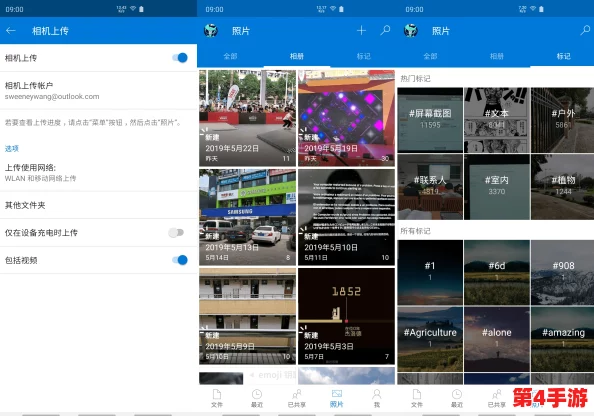Image resolution: width=594 pixels, height=416 pixels.
Task: Open the 2019年5月22日 album thumbnail
Action: 247,118
